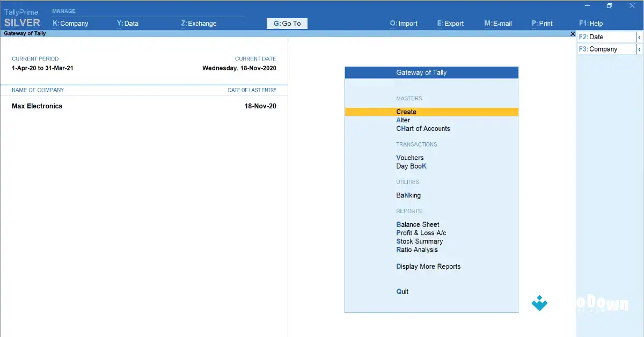
Task: Open the Data menu
Action: click(127, 23)
